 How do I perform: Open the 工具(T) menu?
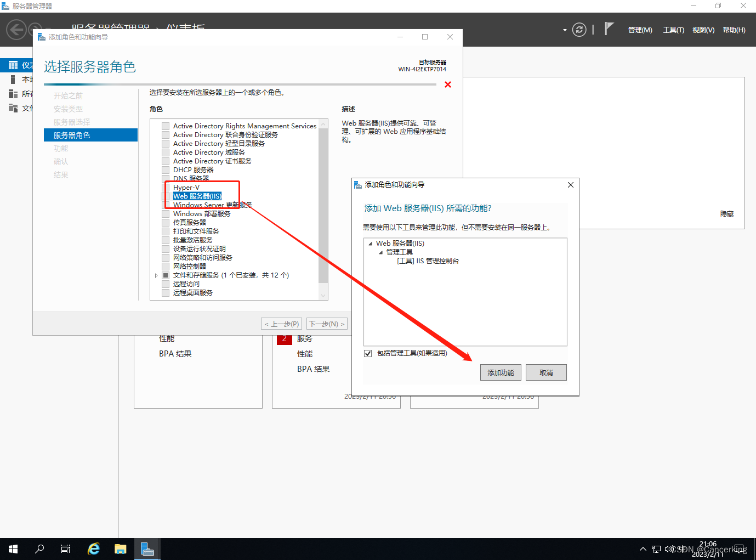673,30
